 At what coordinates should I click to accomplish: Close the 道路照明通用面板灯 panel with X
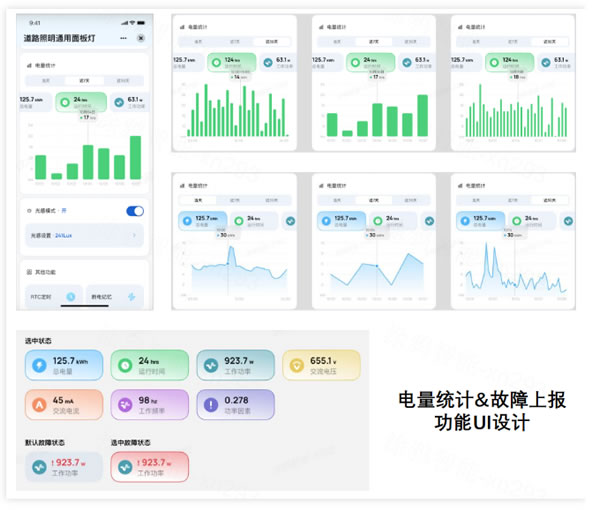(x=140, y=38)
